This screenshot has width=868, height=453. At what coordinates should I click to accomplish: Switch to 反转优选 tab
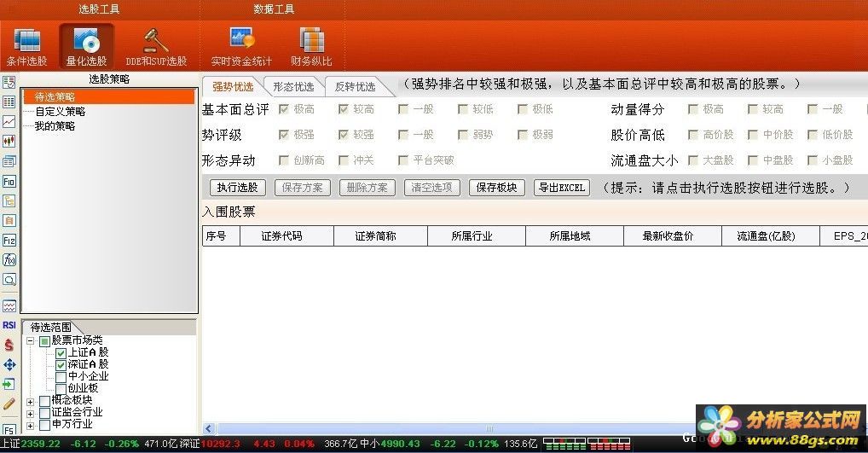(x=355, y=86)
